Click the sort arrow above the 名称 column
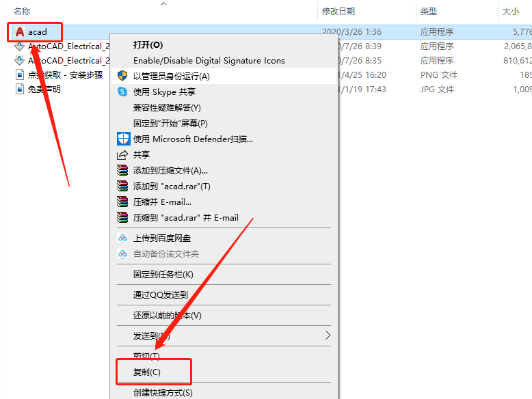 point(164,4)
